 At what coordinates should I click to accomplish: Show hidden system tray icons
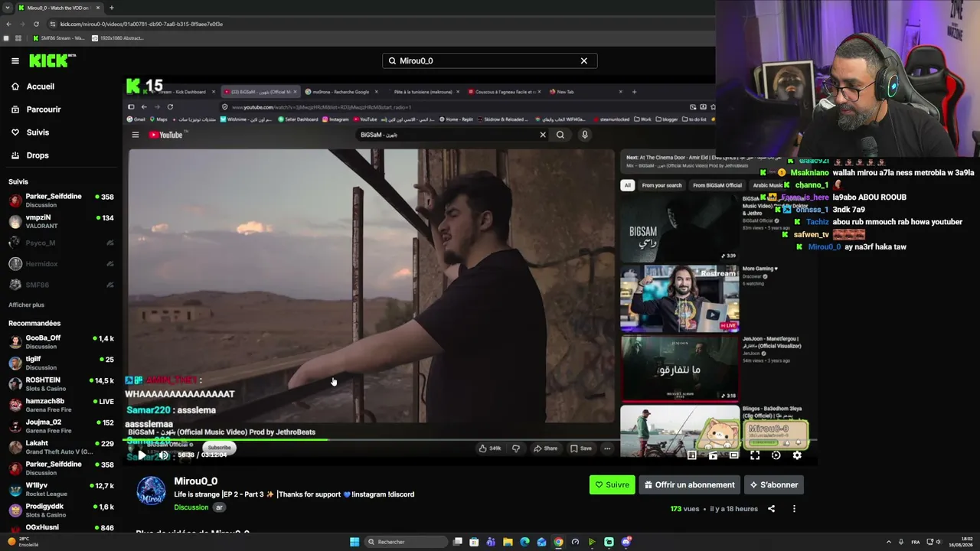point(888,542)
